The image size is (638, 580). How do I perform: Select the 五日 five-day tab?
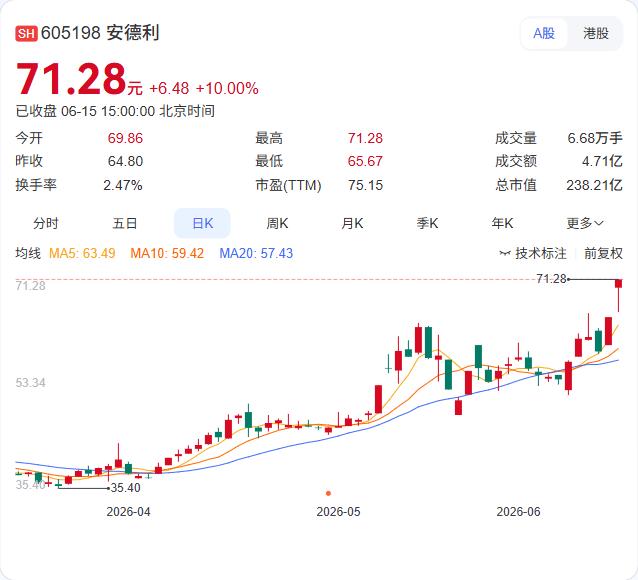(x=125, y=223)
